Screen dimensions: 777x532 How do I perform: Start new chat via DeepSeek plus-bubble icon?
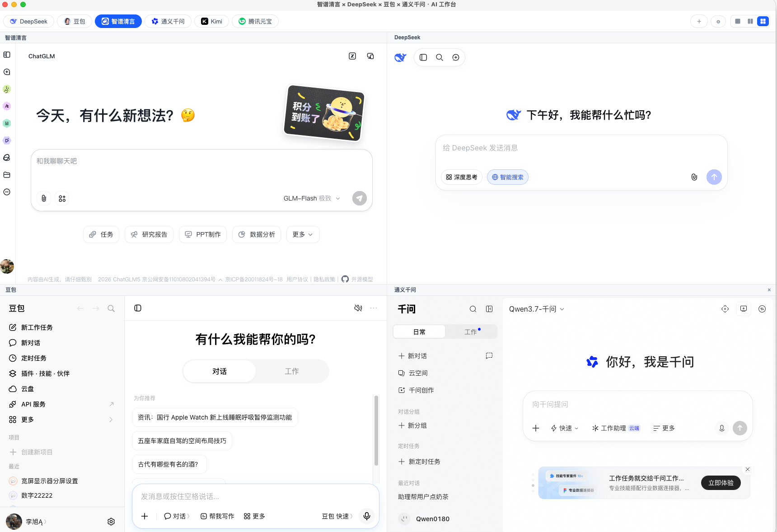coord(456,57)
